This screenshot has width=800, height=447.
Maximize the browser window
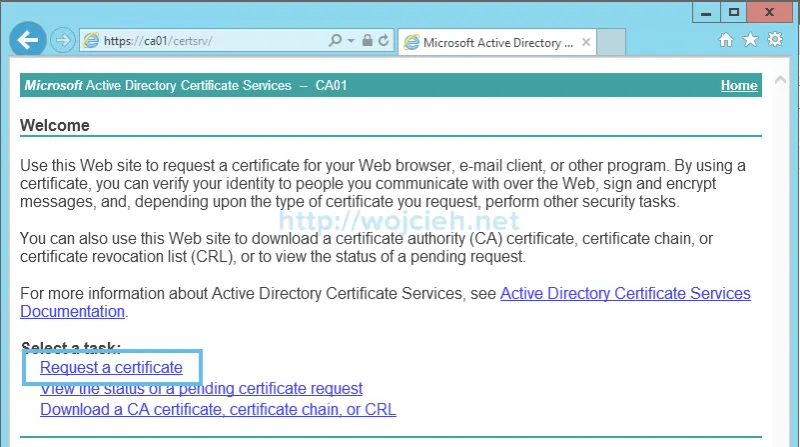pos(734,13)
